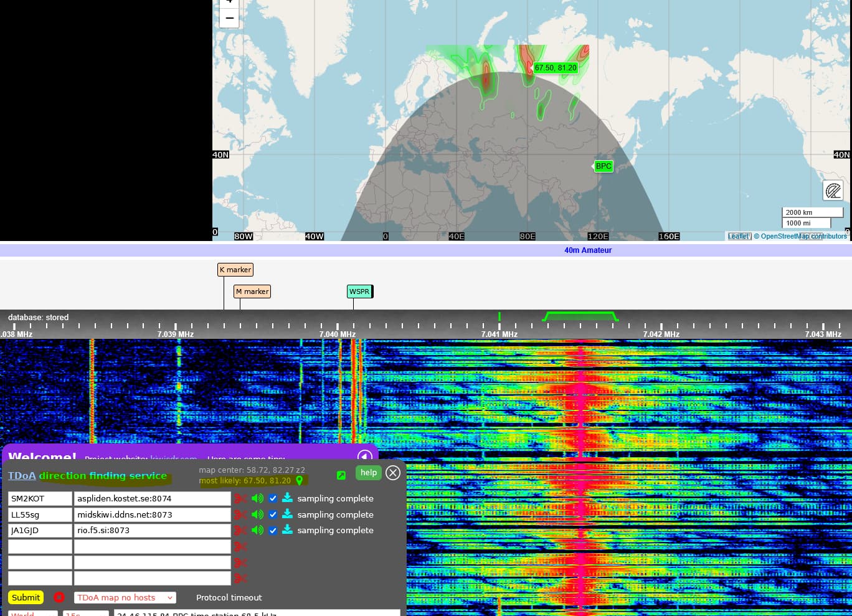This screenshot has height=616, width=852.
Task: Clear the JA1GJD row with the scissors icon
Action: (240, 531)
